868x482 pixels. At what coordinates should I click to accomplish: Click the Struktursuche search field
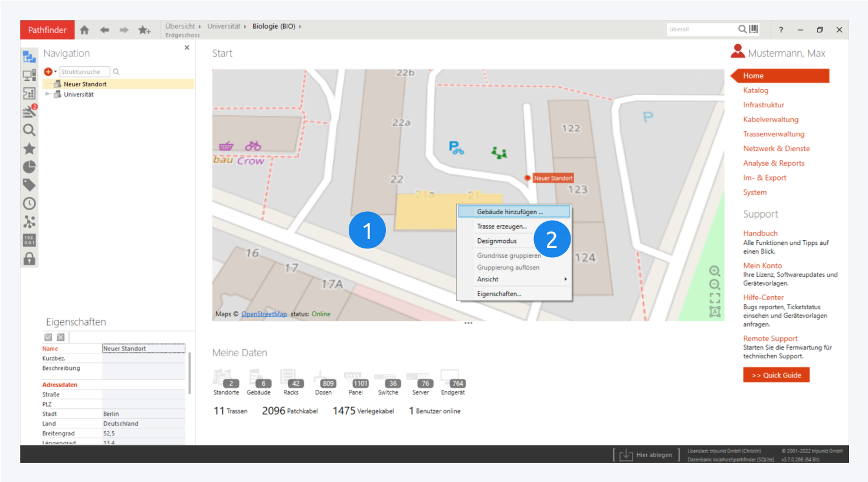click(x=84, y=72)
